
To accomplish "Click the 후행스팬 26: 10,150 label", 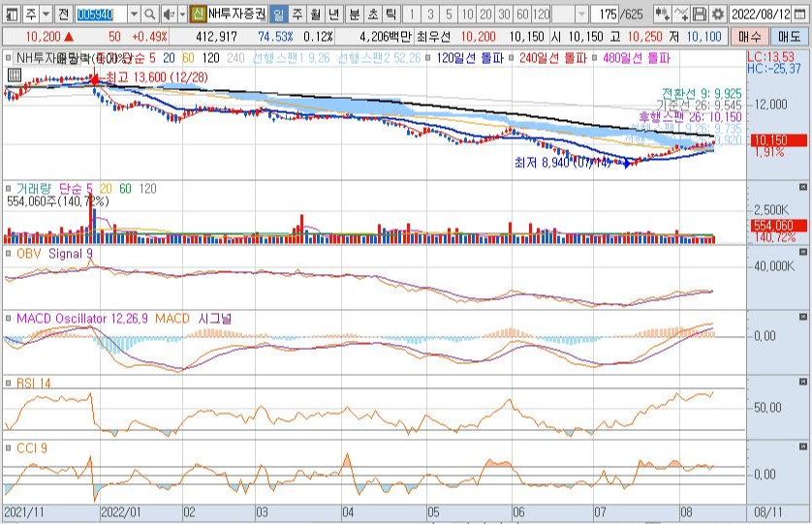I will click(690, 117).
